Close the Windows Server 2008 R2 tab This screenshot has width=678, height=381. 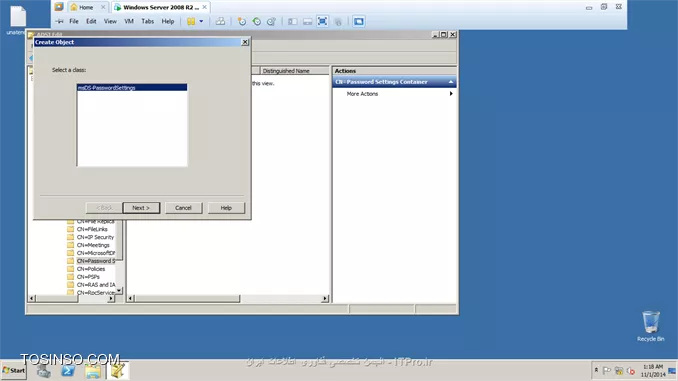205,7
